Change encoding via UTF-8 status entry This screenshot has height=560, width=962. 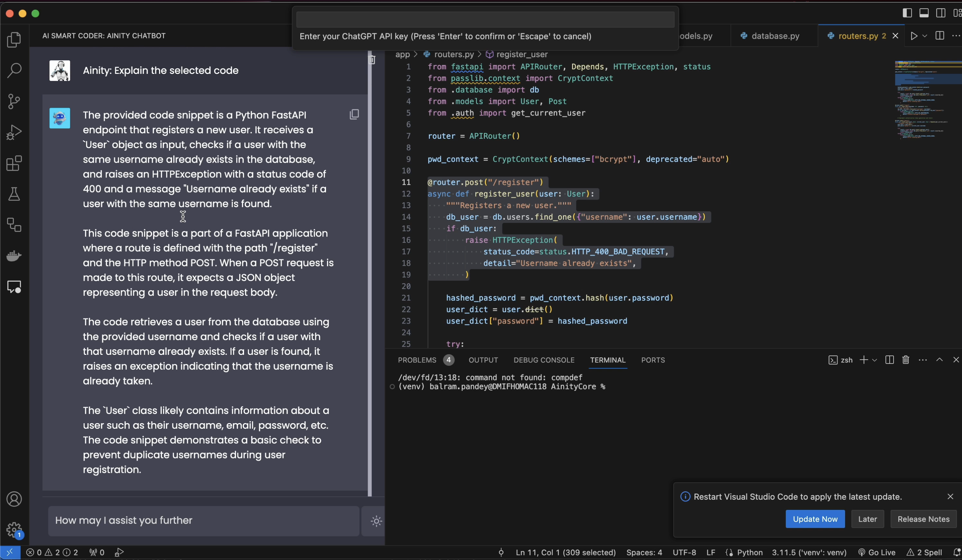(684, 552)
